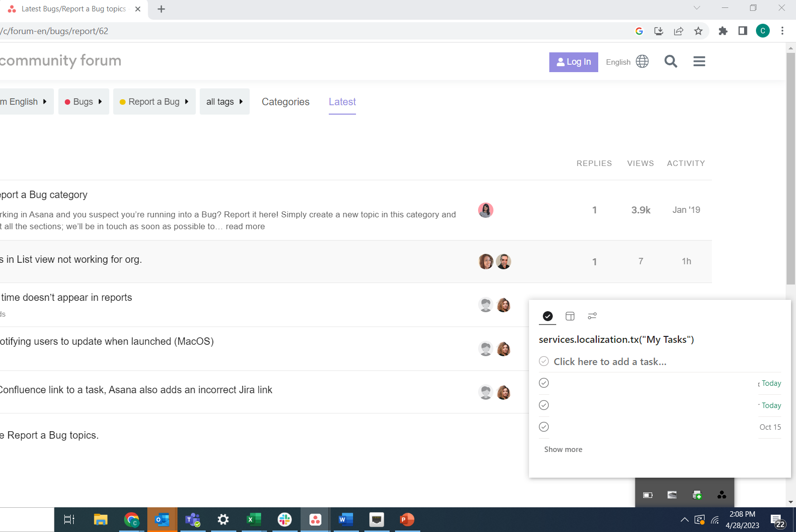Image resolution: width=796 pixels, height=532 pixels.
Task: Select the Latest tab
Action: [342, 102]
